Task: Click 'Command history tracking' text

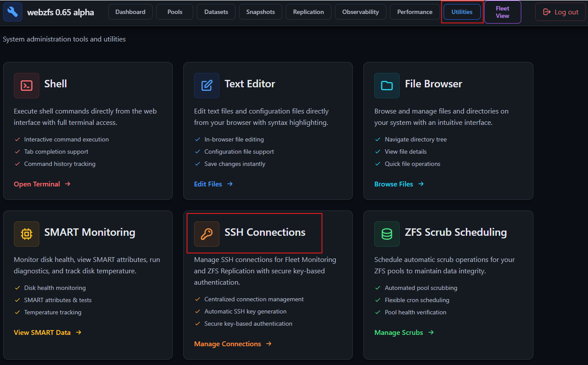Action: point(60,164)
